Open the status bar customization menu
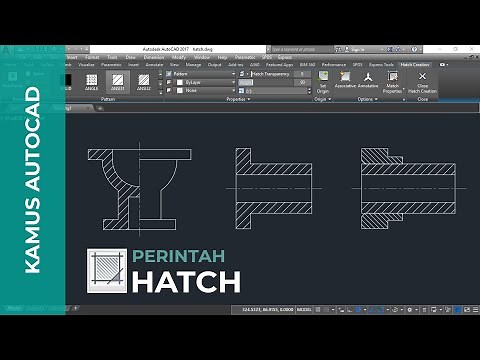The image size is (480, 360). [476, 310]
